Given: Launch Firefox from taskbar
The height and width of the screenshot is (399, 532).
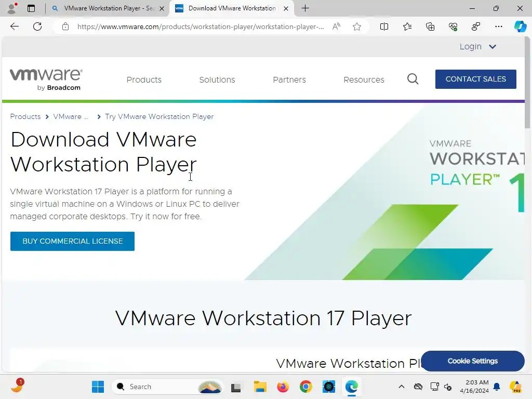Looking at the screenshot, I should 283,387.
